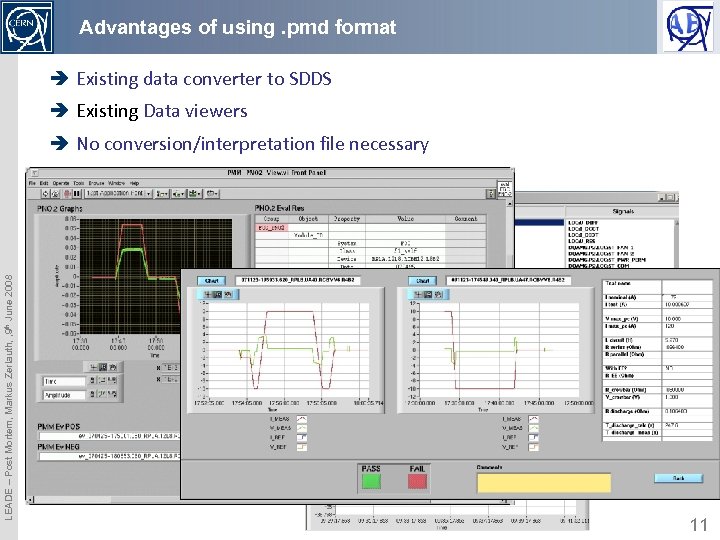Open Time axis format options

(x=112, y=380)
